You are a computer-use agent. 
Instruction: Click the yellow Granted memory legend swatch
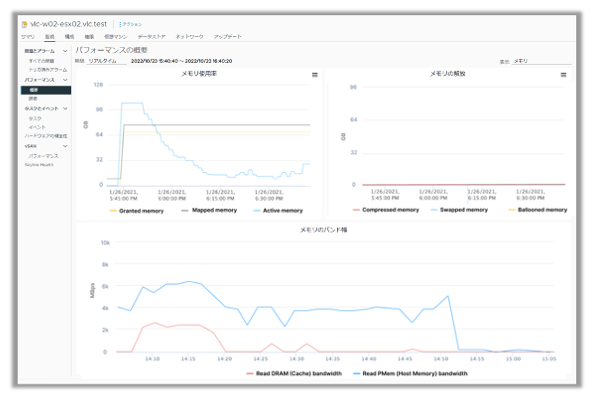(113, 211)
